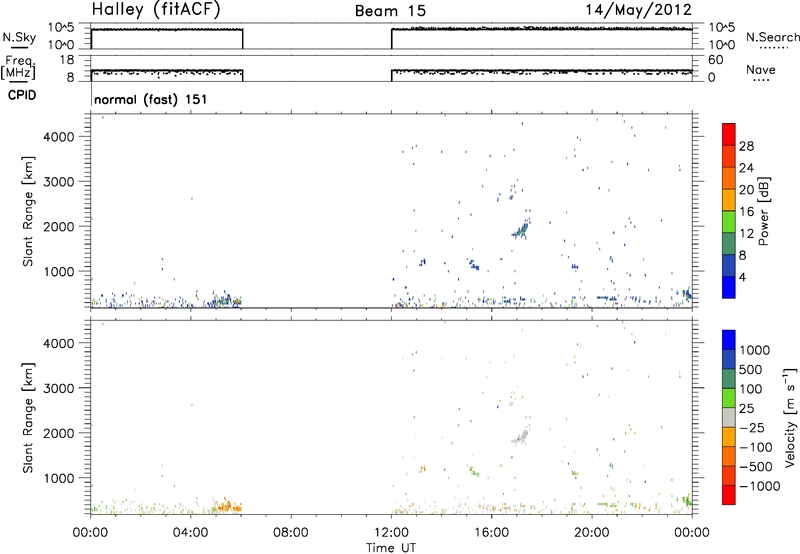The image size is (800, 554).
Task: Select the "Velocity [m s-1]" colorbar title
Action: 790,417
